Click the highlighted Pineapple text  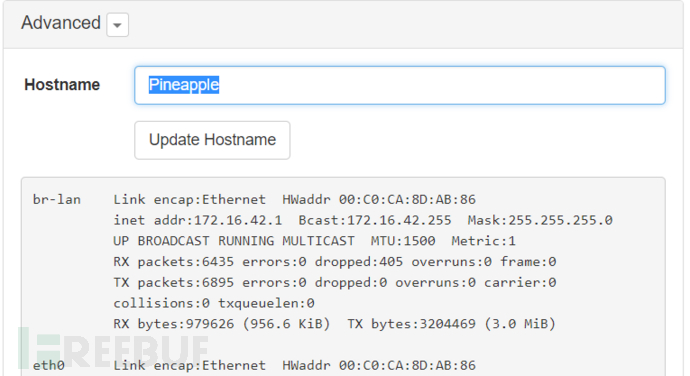[x=184, y=85]
